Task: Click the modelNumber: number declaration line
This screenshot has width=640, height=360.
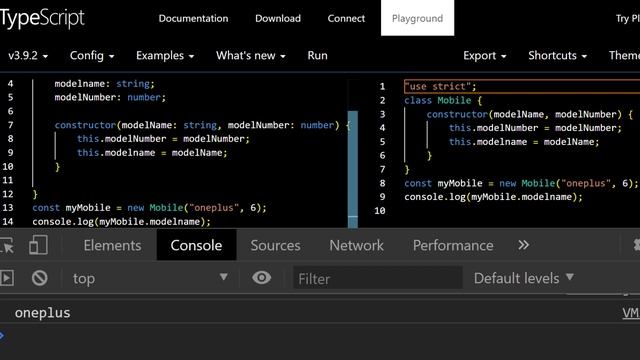Action: pos(110,98)
